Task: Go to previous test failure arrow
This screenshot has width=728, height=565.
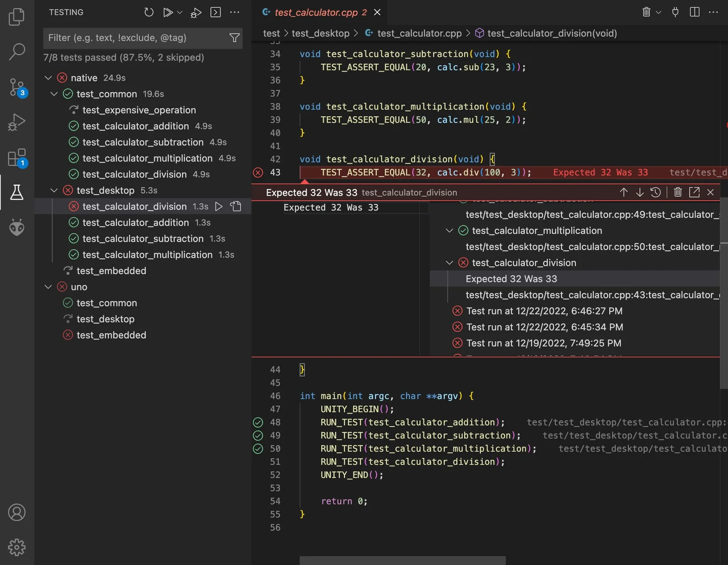Action: tap(624, 192)
